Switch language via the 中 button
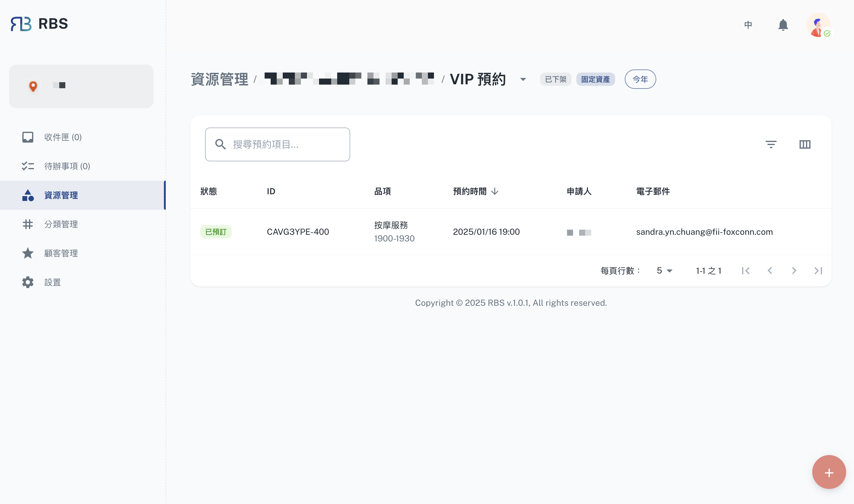 pos(748,25)
